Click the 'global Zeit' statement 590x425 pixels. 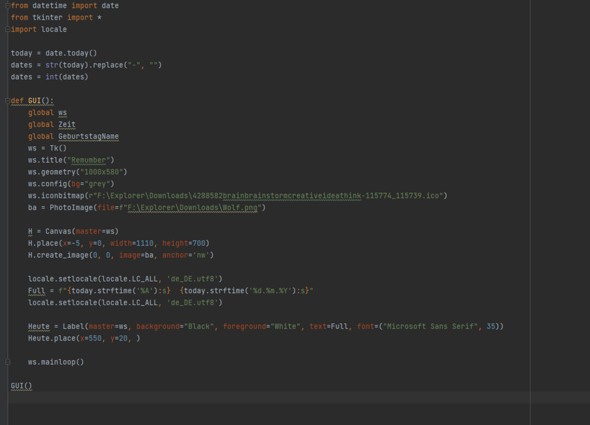tap(52, 124)
